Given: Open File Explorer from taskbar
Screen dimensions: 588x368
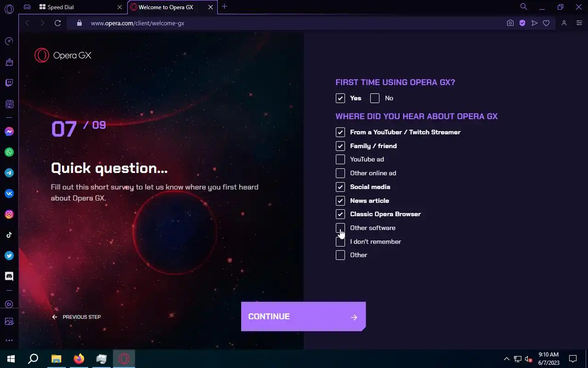Looking at the screenshot, I should click(56, 359).
